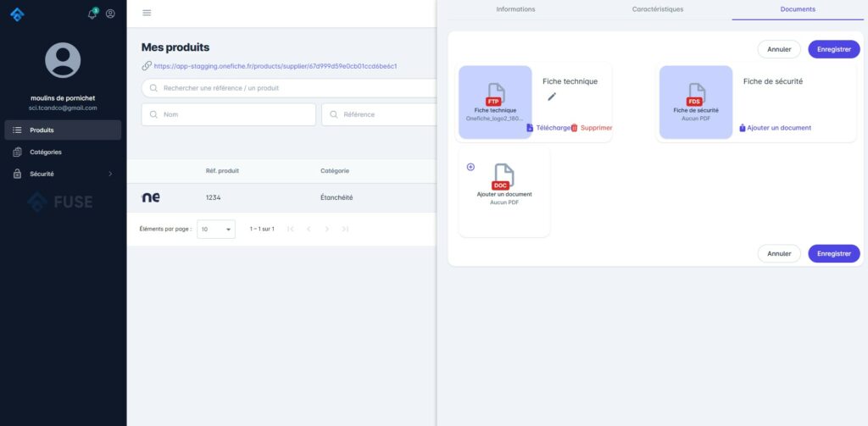Click the bottom Annuler button

point(778,253)
